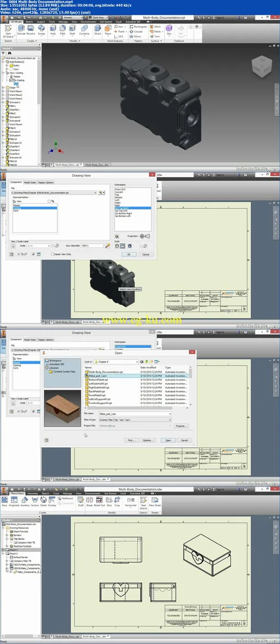Choose the Crop view tool

tap(117, 502)
